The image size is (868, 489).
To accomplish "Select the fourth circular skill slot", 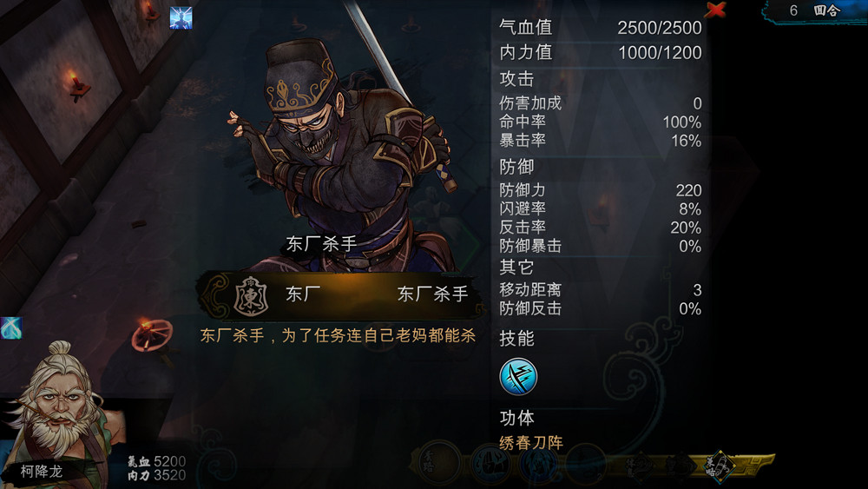I will (x=586, y=464).
